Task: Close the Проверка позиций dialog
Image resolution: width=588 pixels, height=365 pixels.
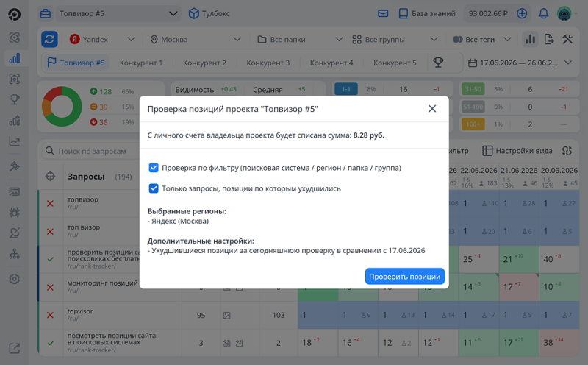Action: [x=432, y=108]
